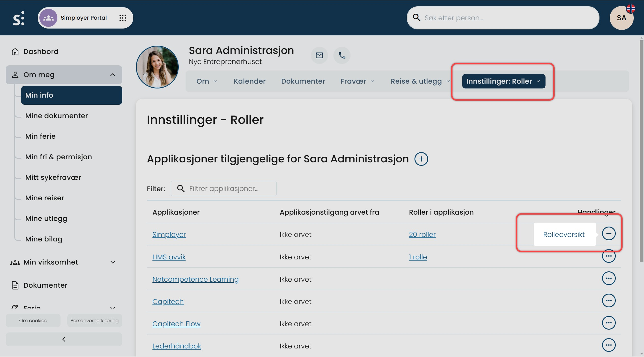Image resolution: width=644 pixels, height=357 pixels.
Task: Open Dokumenter in the sidebar
Action: click(45, 285)
